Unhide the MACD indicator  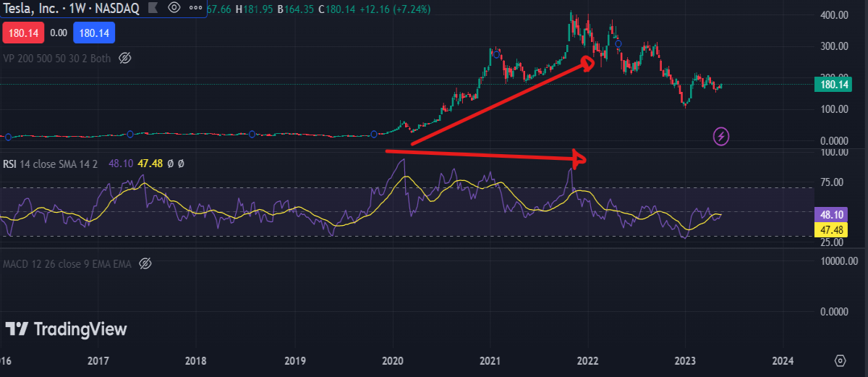(x=145, y=264)
